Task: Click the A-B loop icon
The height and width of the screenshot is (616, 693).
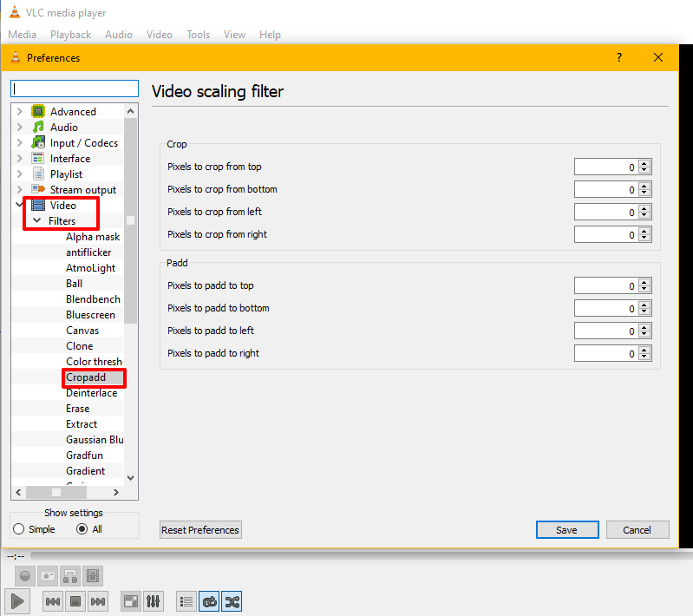Action: (70, 576)
